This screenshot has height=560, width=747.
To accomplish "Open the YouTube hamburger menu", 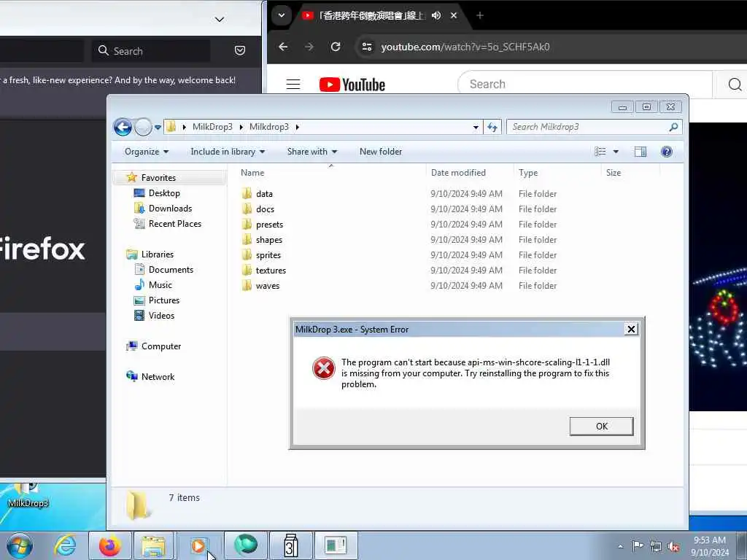I will click(x=293, y=85).
